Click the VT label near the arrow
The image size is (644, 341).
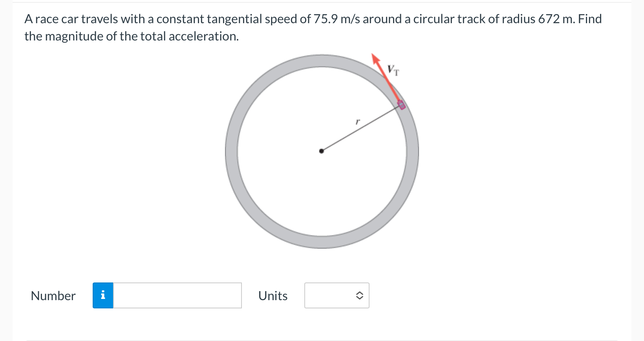coord(393,70)
